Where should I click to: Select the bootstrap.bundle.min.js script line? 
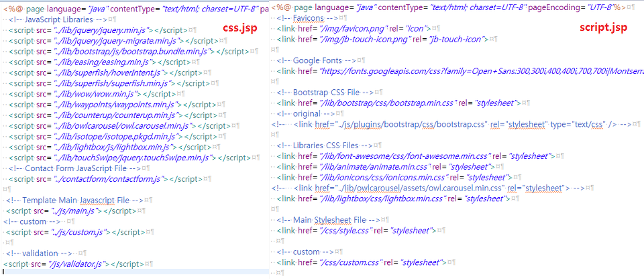pyautogui.click(x=128, y=52)
